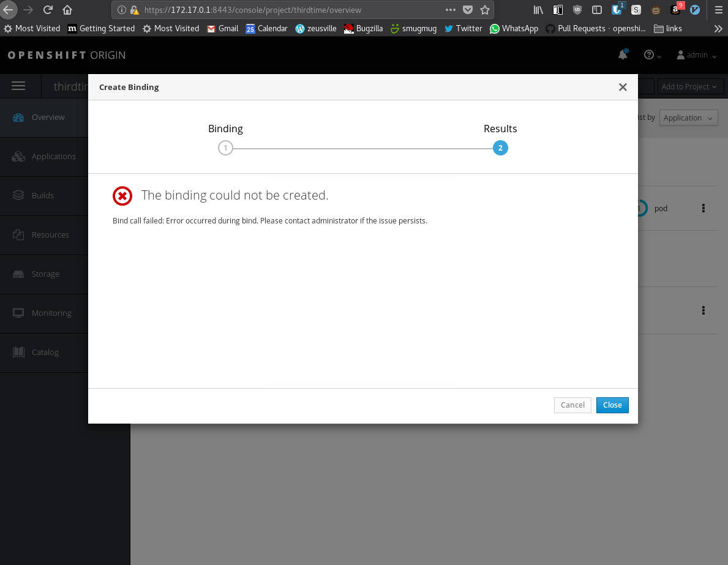Screen dimensions: 728x565
Task: Click the browser forward arrow
Action: (x=28, y=10)
